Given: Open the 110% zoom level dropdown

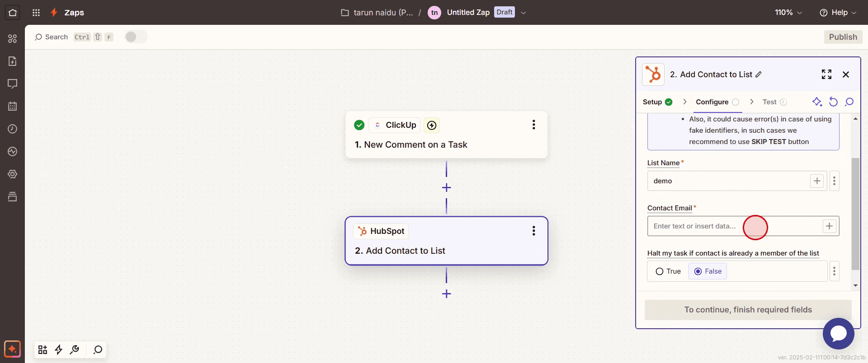Looking at the screenshot, I should tap(788, 13).
